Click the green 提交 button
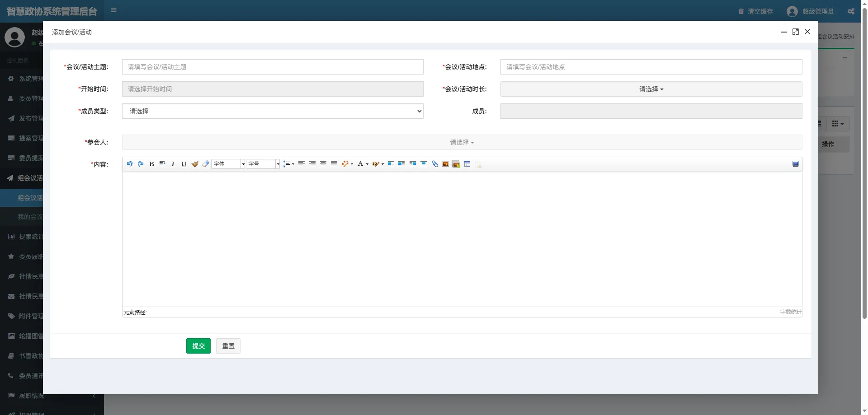Screen dimensions: 868x415 (x=198, y=346)
